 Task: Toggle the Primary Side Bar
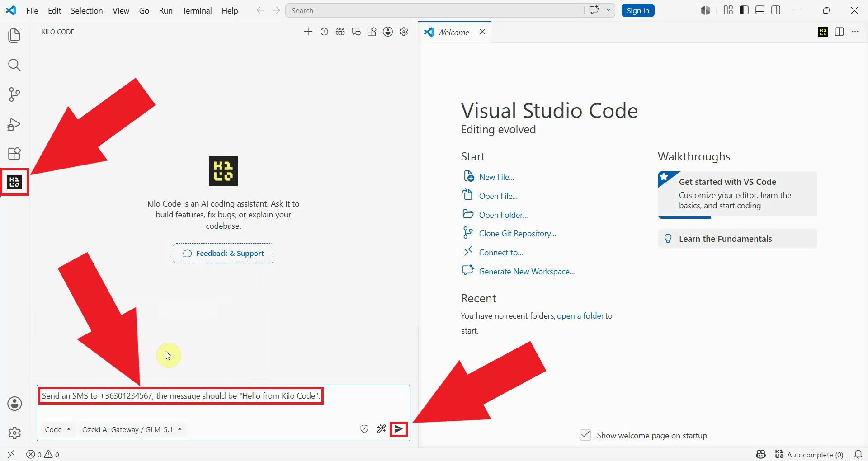[x=744, y=10]
